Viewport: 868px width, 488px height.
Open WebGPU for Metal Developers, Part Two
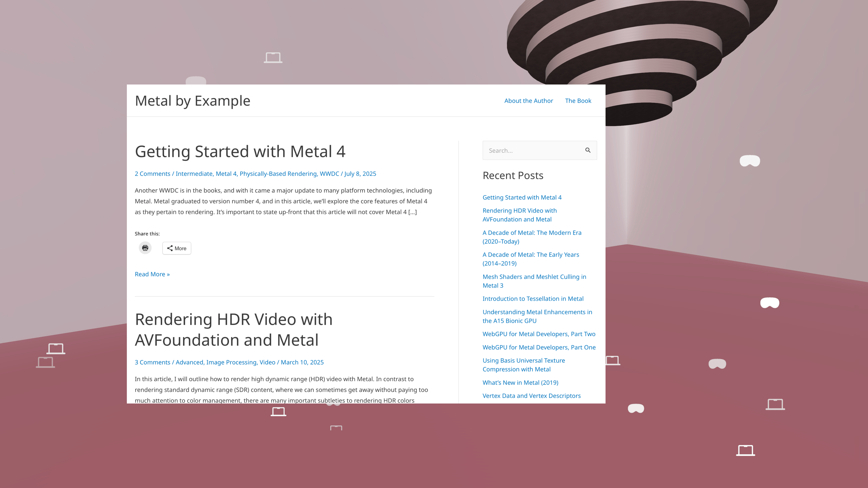pos(539,334)
